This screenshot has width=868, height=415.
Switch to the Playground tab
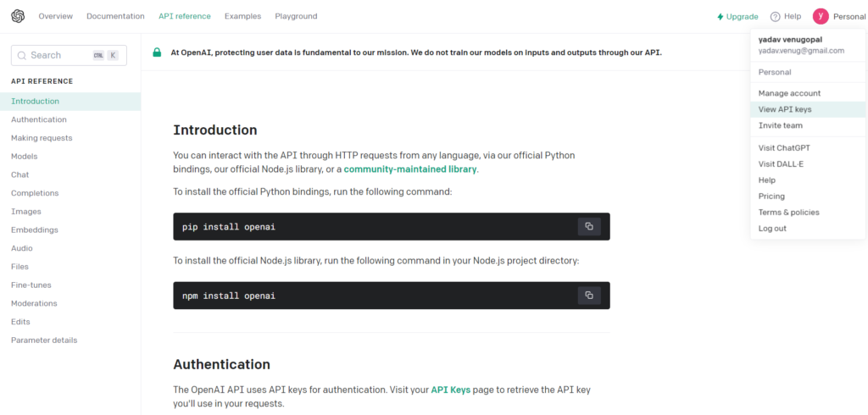[296, 17]
